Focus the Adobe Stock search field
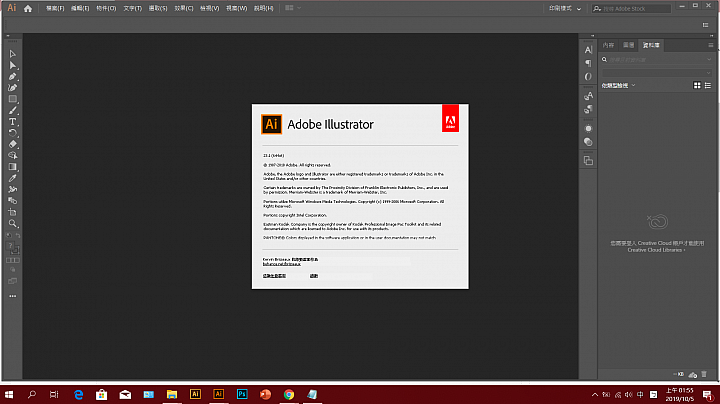Image resolution: width=720 pixels, height=404 pixels. (x=631, y=8)
